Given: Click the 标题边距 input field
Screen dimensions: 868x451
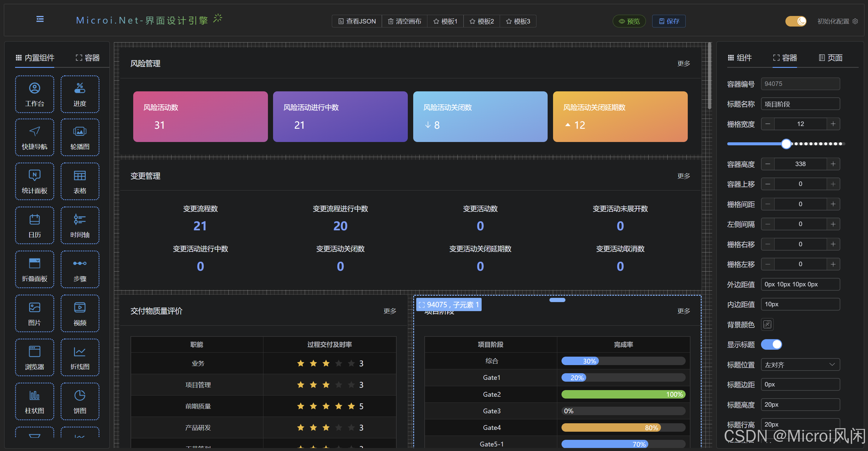Looking at the screenshot, I should tap(800, 385).
